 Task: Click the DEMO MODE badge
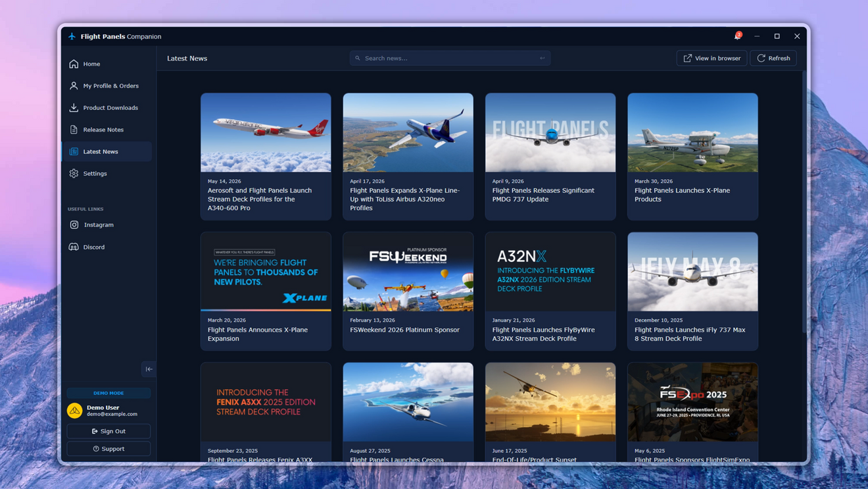coord(108,393)
